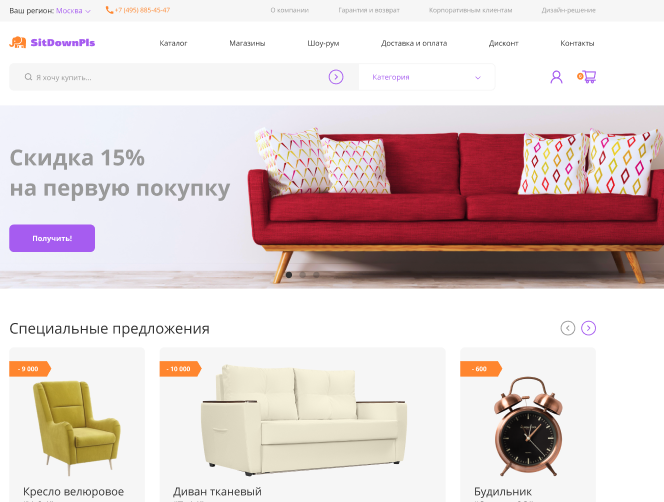Open the Каталог menu item
664x502 pixels.
173,43
